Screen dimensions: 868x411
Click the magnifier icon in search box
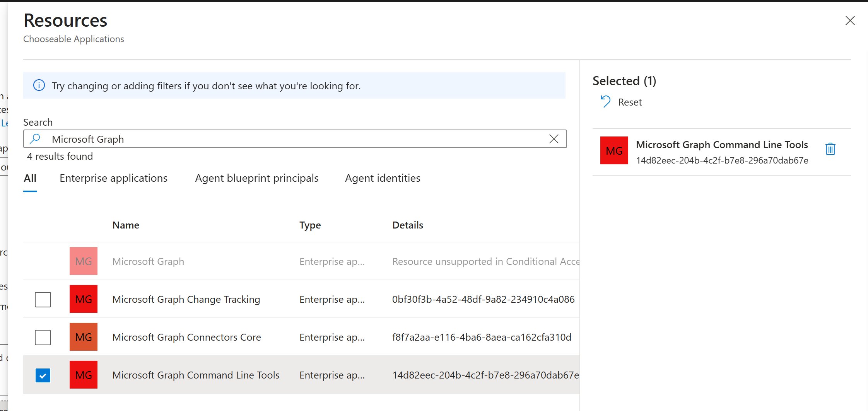pos(35,139)
